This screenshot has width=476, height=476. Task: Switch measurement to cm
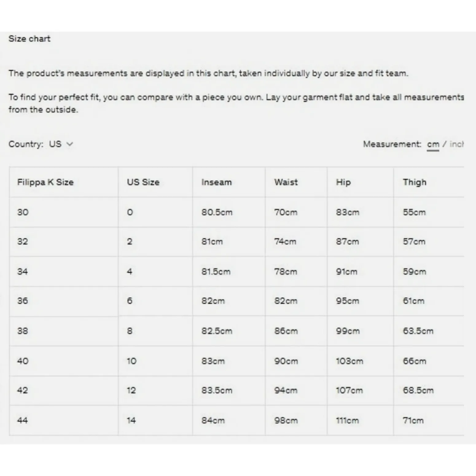(433, 144)
